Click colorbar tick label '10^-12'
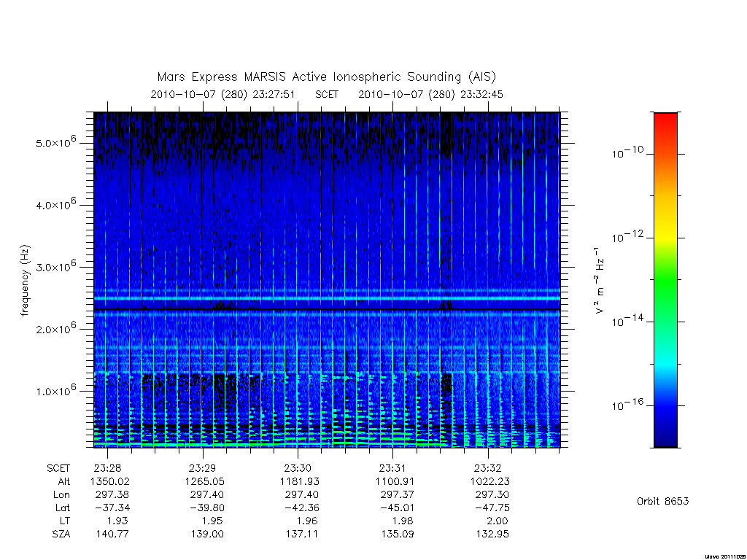747x560 pixels. [x=627, y=236]
